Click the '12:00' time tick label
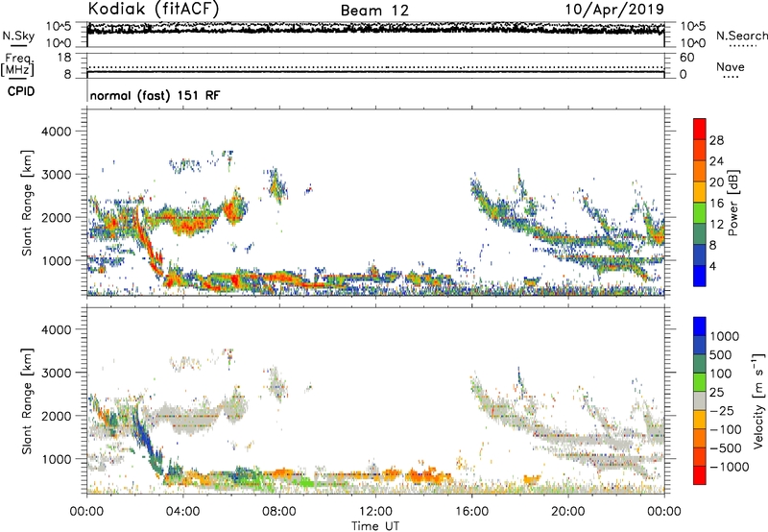This screenshot has width=768, height=532. pos(375,512)
